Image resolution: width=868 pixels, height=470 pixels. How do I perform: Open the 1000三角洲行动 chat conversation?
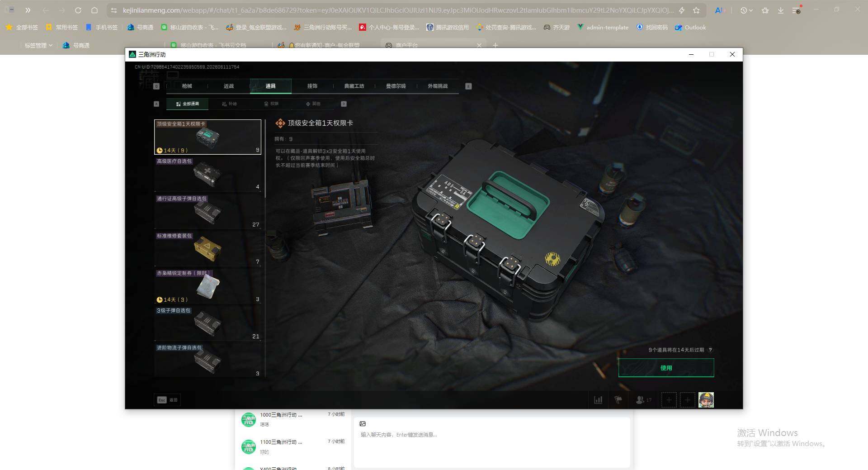coord(293,419)
